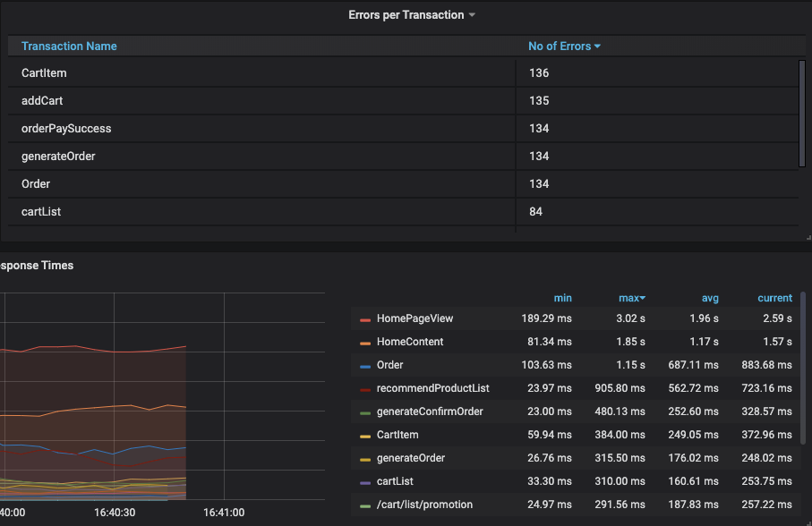Toggle the HomeContent series in legend
The width and height of the screenshot is (812, 526).
(410, 342)
